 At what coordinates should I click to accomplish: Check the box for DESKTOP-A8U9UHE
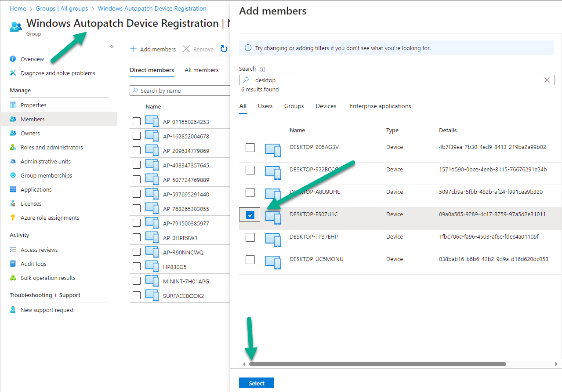tap(250, 192)
